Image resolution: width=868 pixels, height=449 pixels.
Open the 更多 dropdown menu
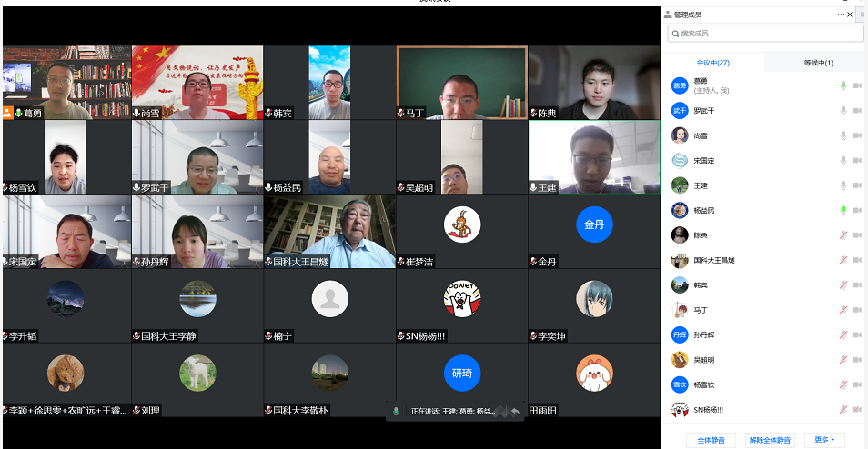point(824,440)
